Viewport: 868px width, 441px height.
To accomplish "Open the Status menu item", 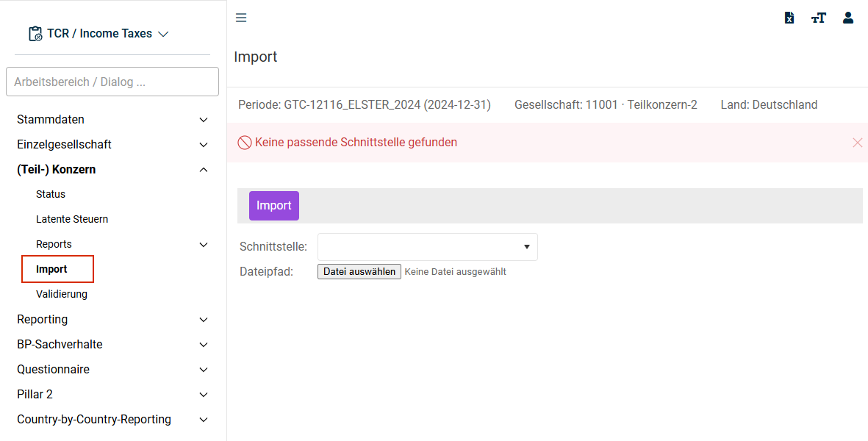I will (x=51, y=194).
